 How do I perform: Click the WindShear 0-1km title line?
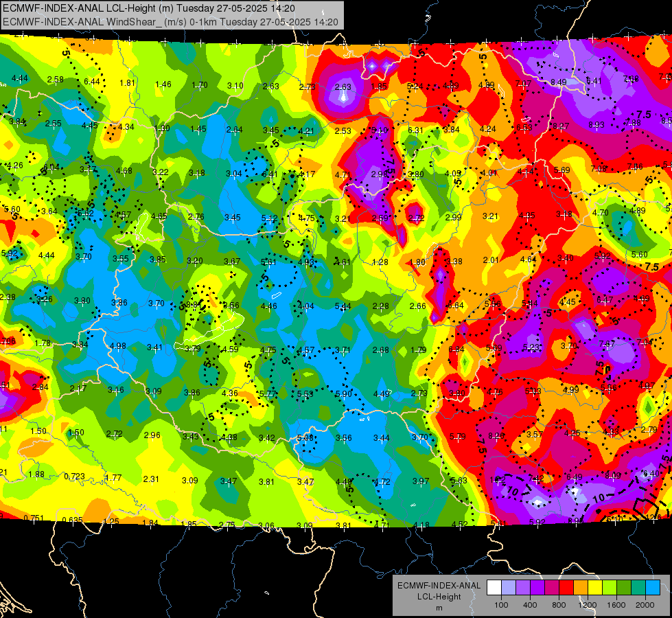[170, 22]
